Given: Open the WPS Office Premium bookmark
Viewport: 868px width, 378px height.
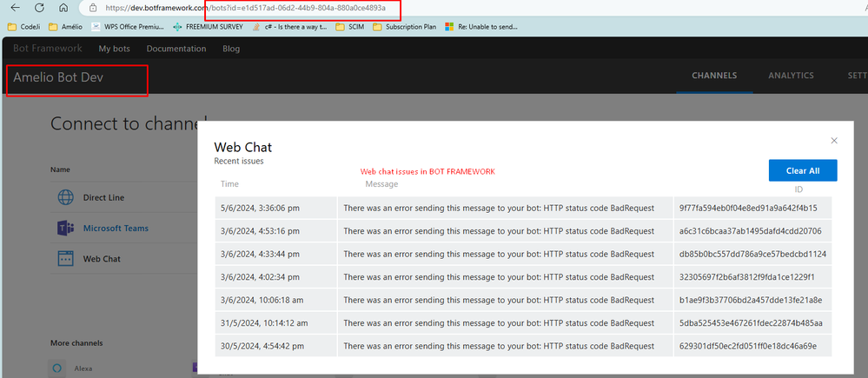Looking at the screenshot, I should 128,27.
